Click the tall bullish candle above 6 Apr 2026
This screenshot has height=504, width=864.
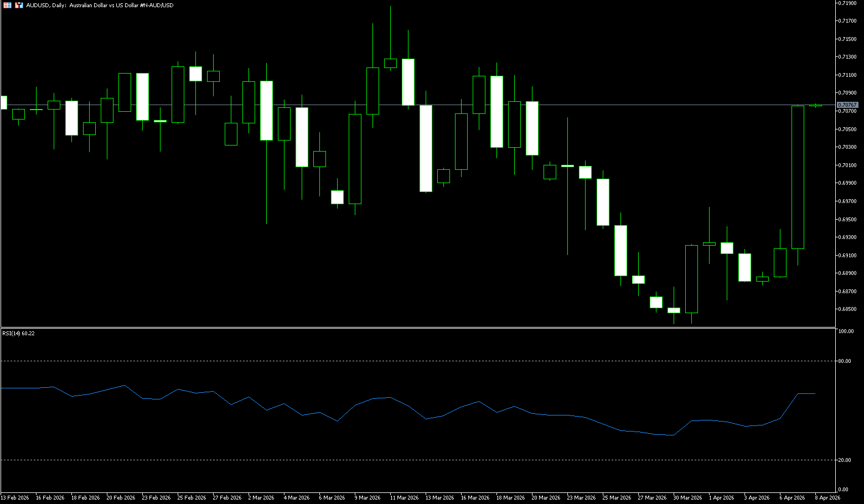click(x=798, y=177)
